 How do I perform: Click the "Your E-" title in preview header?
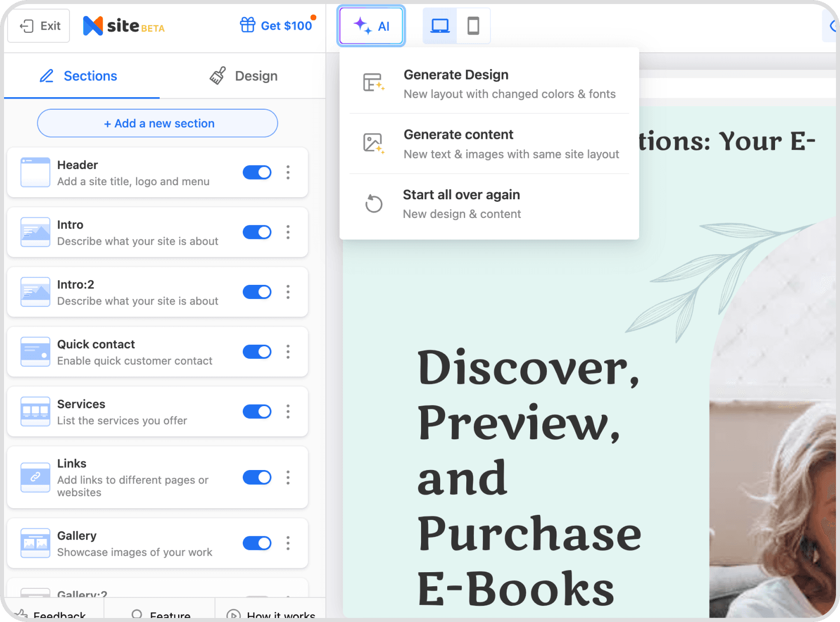(x=767, y=141)
